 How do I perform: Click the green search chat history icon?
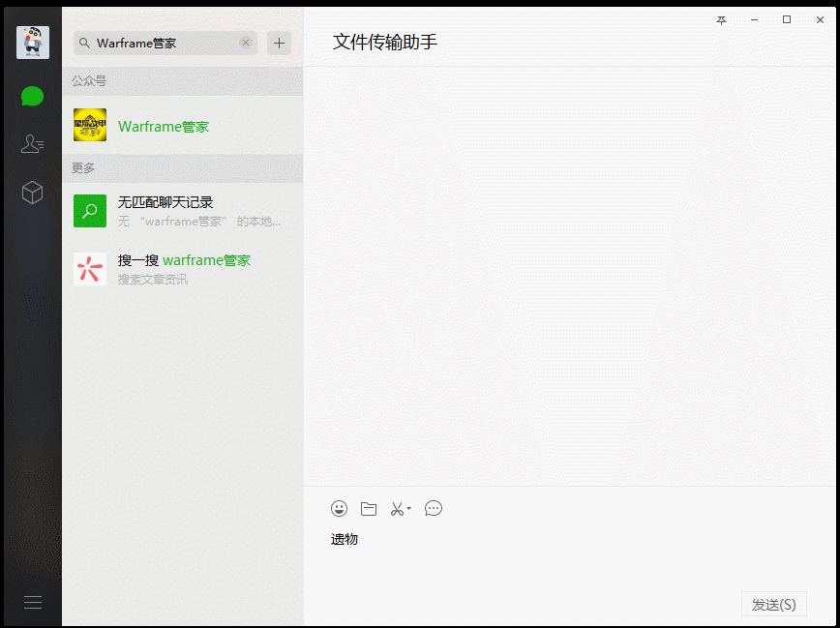click(x=90, y=211)
